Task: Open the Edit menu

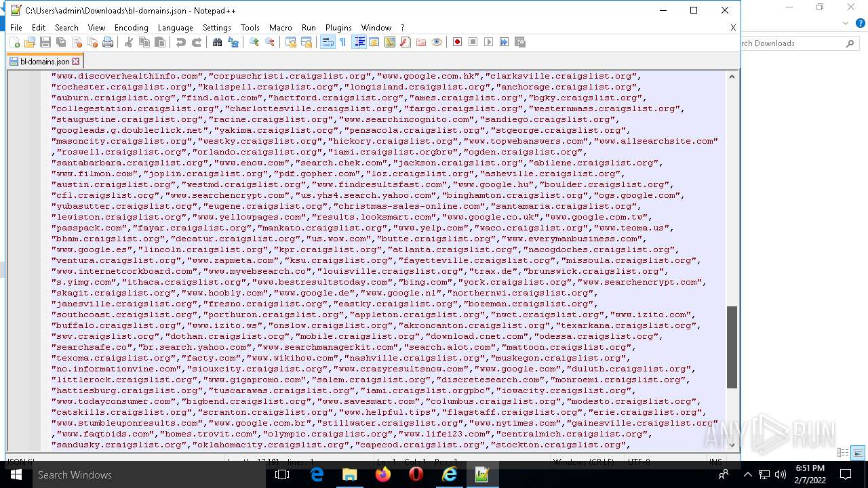Action: click(39, 28)
